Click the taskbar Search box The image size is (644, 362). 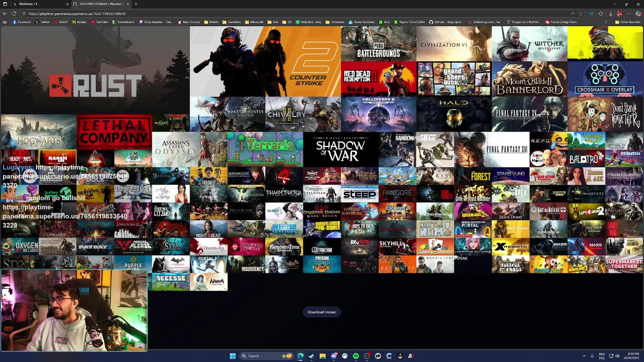267,356
